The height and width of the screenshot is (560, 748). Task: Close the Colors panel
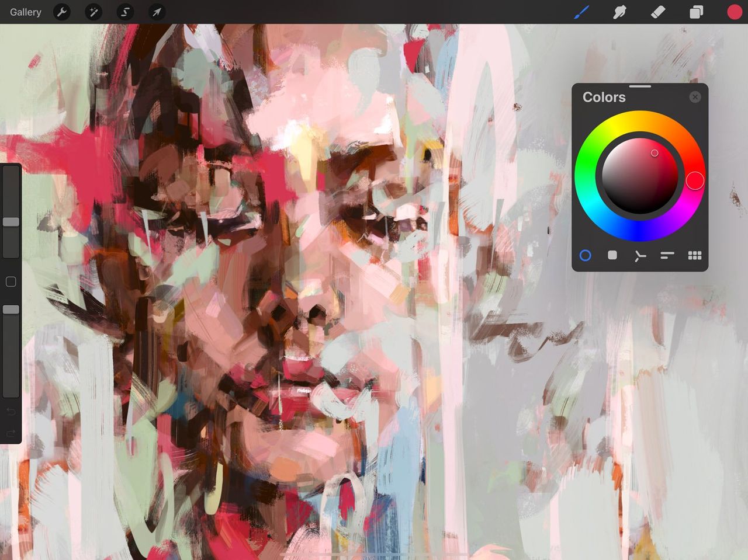pyautogui.click(x=695, y=97)
